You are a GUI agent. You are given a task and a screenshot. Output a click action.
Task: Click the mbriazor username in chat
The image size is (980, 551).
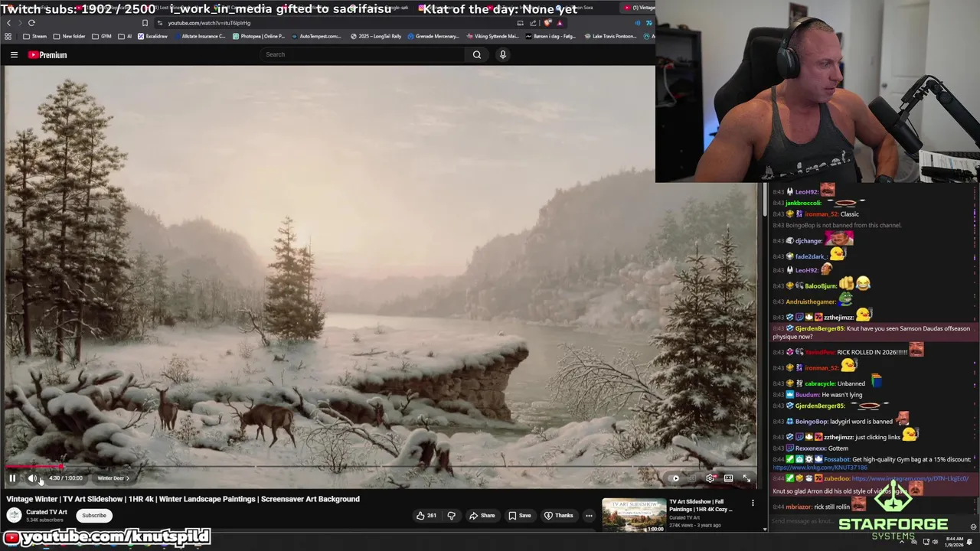[799, 507]
